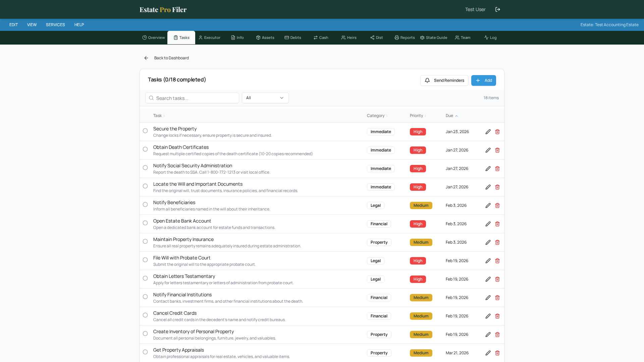644x362 pixels.
Task: Check Maintain Property Insurance task circle
Action: pos(145,241)
